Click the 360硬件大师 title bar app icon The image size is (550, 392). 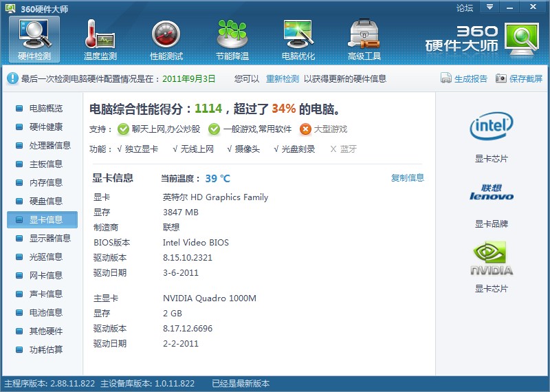(x=10, y=8)
